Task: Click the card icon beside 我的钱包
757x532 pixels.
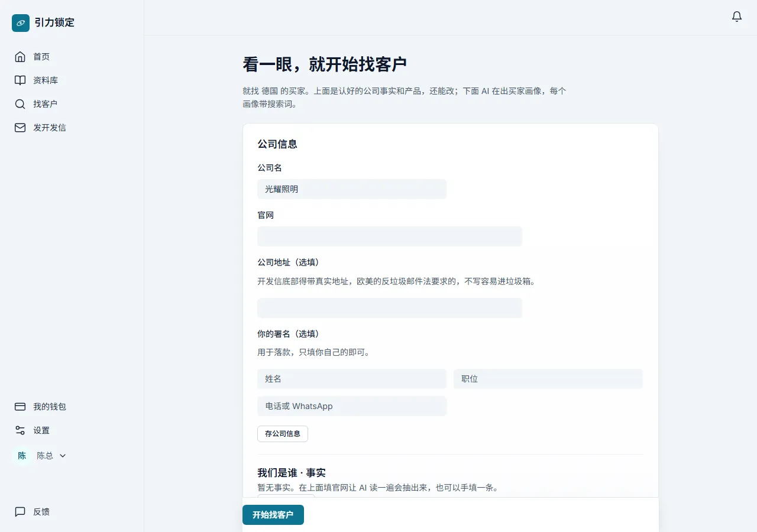Action: pos(20,407)
